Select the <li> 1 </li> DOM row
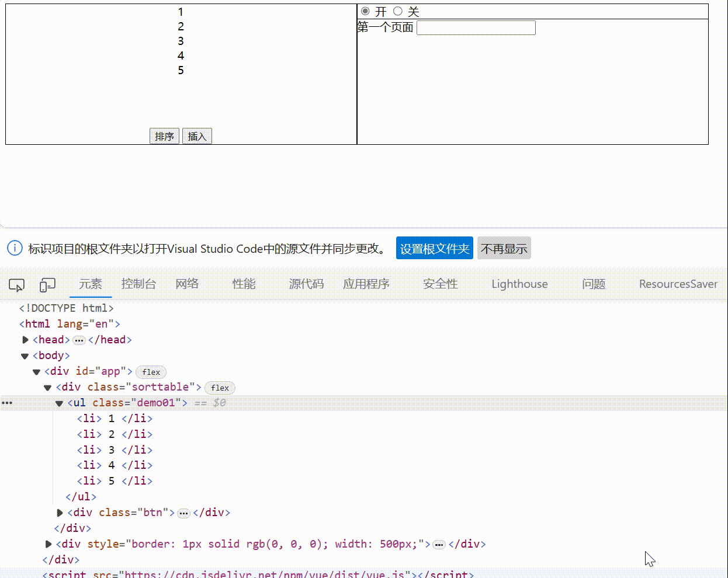This screenshot has width=728, height=578. point(115,419)
